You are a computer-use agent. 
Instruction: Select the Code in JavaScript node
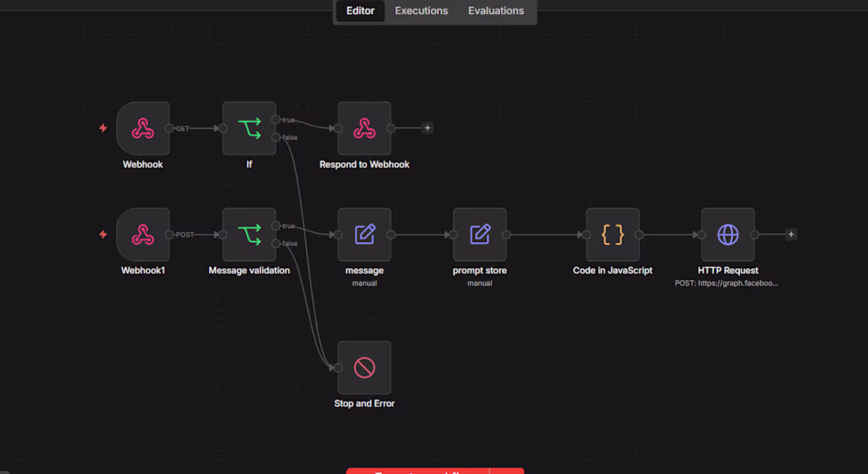[x=613, y=234]
